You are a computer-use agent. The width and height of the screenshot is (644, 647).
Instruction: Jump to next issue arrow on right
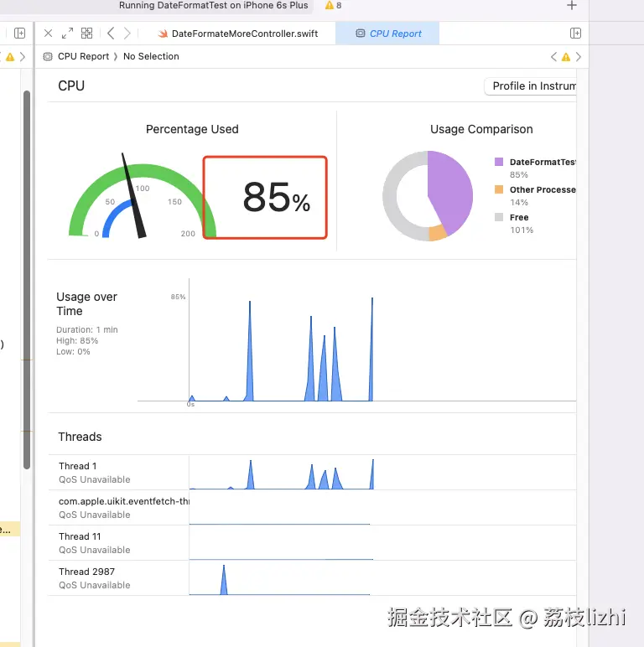[579, 56]
